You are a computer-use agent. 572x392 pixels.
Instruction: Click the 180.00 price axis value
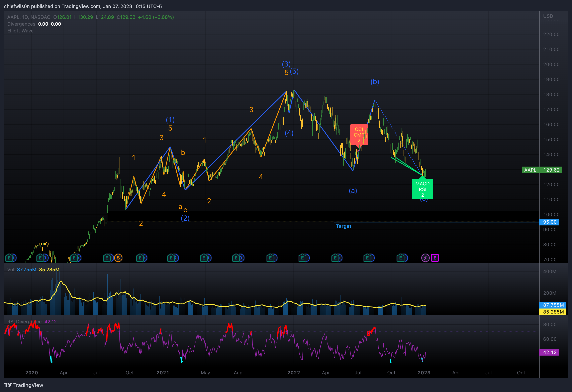tap(551, 94)
